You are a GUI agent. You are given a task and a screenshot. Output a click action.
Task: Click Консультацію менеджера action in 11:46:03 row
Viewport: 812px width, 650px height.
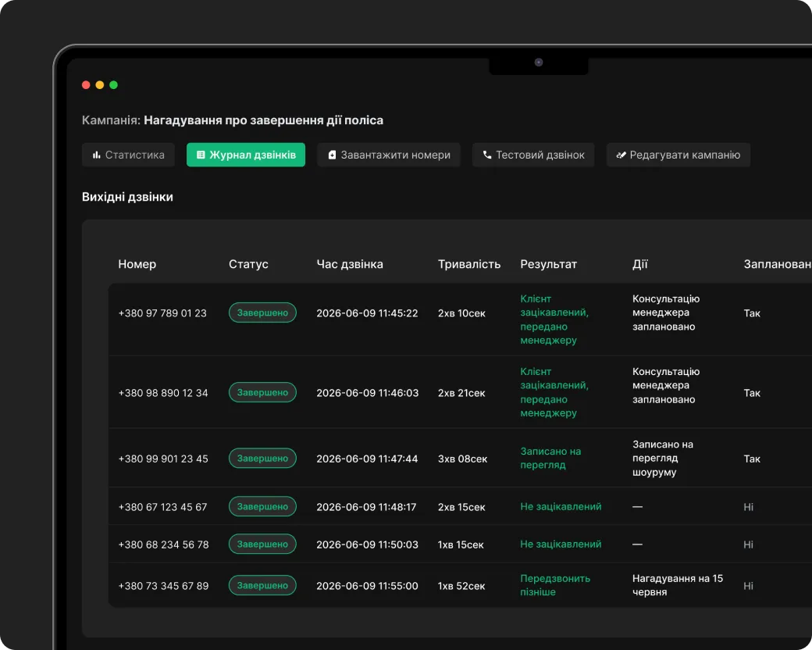(666, 386)
